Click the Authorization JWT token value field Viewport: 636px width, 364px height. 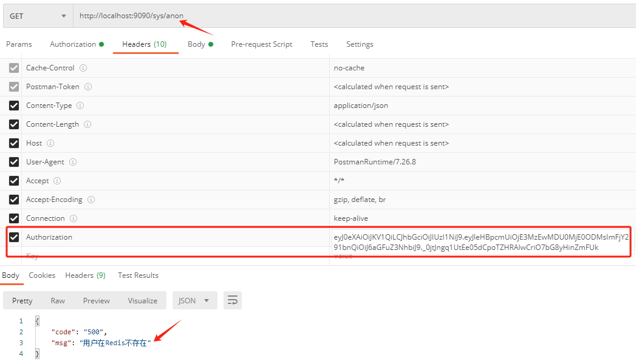(x=481, y=242)
